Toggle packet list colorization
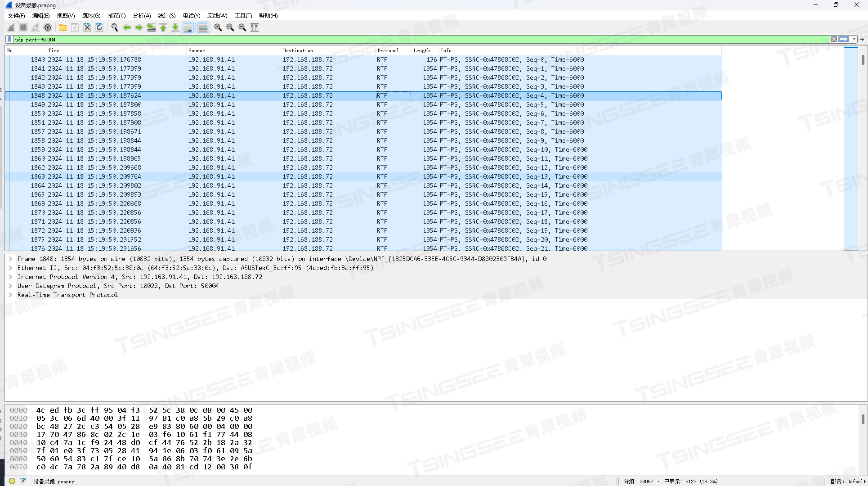The height and width of the screenshot is (486, 868). 203,27
